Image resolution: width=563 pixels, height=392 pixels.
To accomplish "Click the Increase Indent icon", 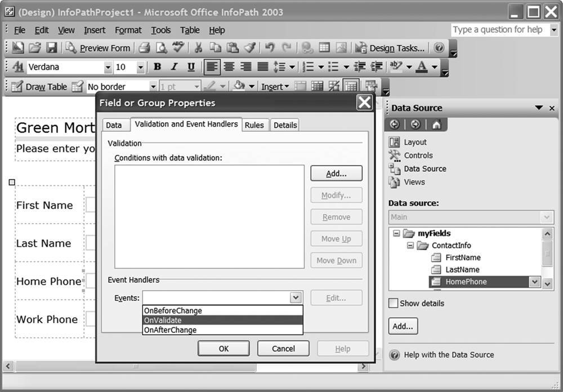I will tap(376, 67).
